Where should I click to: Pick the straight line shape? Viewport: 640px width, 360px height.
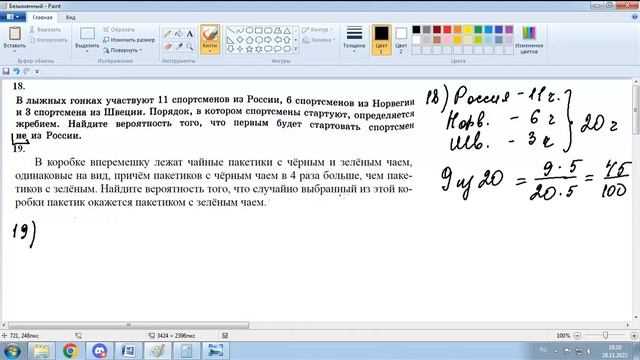pos(230,31)
